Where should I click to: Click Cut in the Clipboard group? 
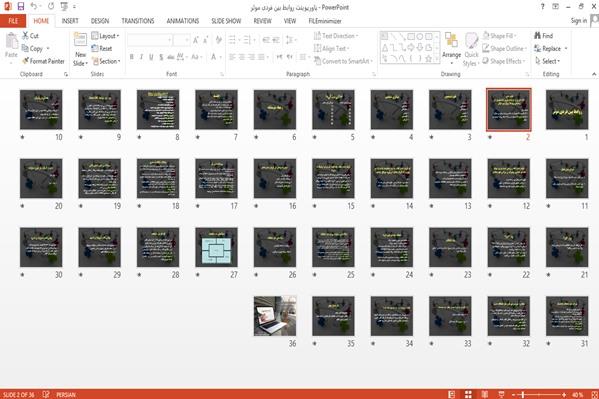click(30, 36)
